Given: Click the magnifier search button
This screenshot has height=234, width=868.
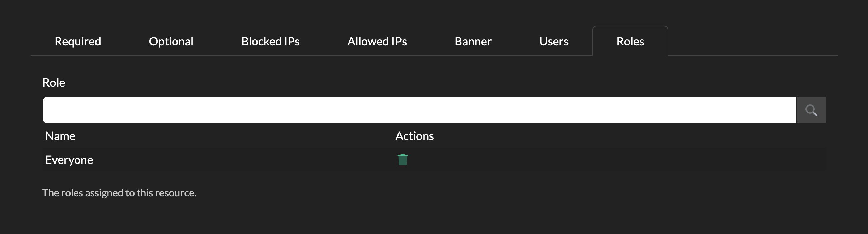Looking at the screenshot, I should click(811, 110).
